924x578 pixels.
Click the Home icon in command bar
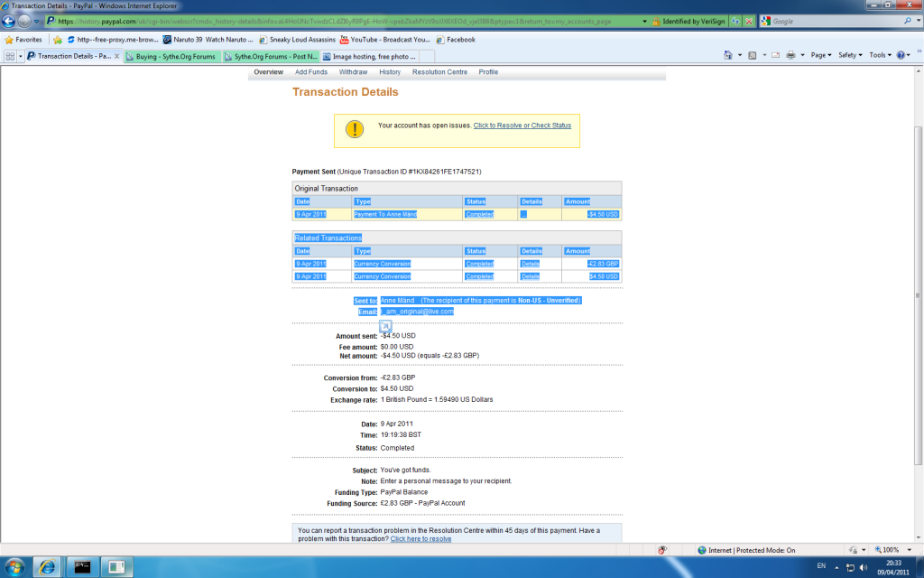(728, 55)
